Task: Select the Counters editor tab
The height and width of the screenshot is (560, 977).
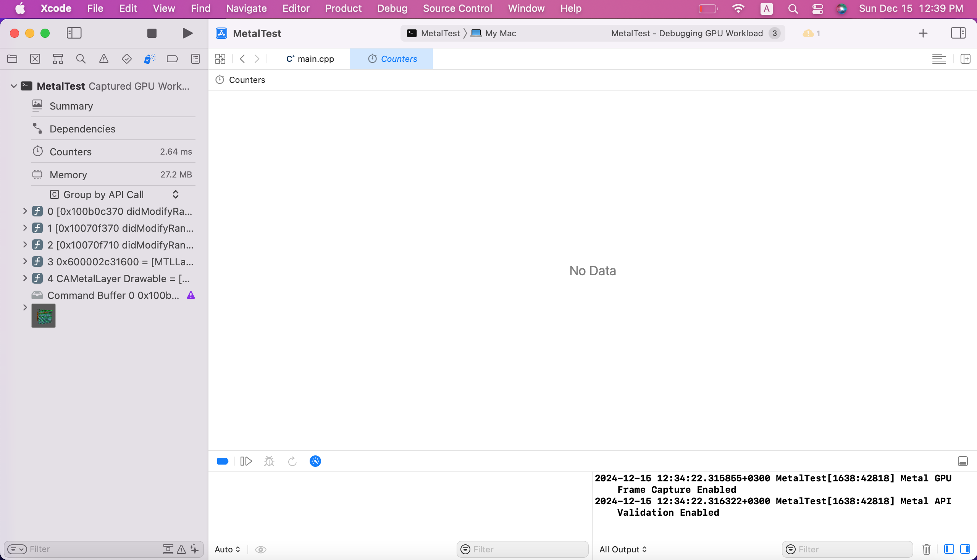Action: 392,59
